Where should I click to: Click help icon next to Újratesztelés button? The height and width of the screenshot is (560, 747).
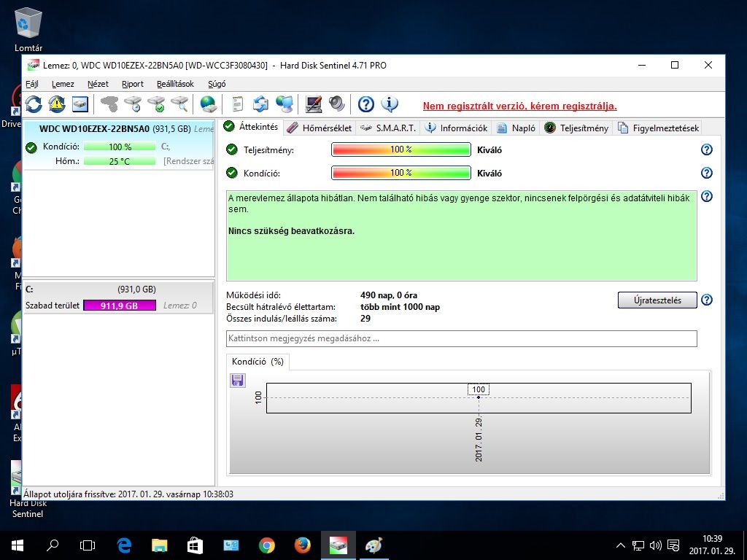[x=706, y=300]
